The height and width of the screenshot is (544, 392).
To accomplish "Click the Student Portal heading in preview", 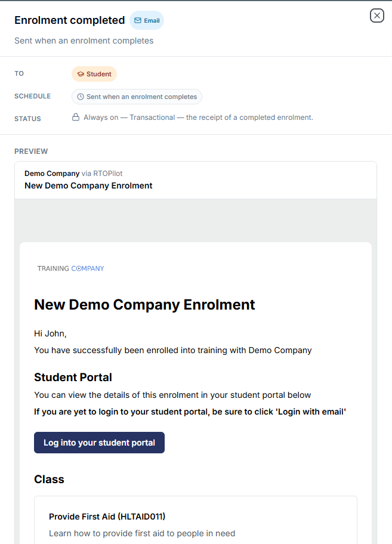I will (73, 377).
